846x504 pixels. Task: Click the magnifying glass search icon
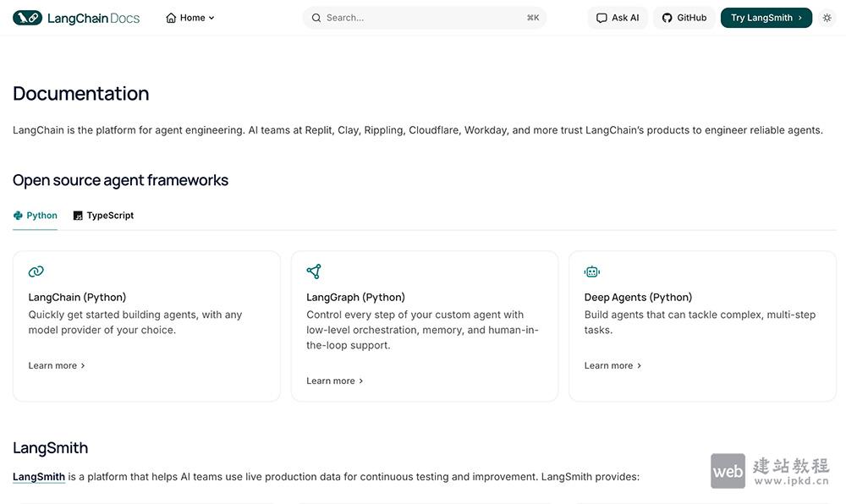point(316,18)
